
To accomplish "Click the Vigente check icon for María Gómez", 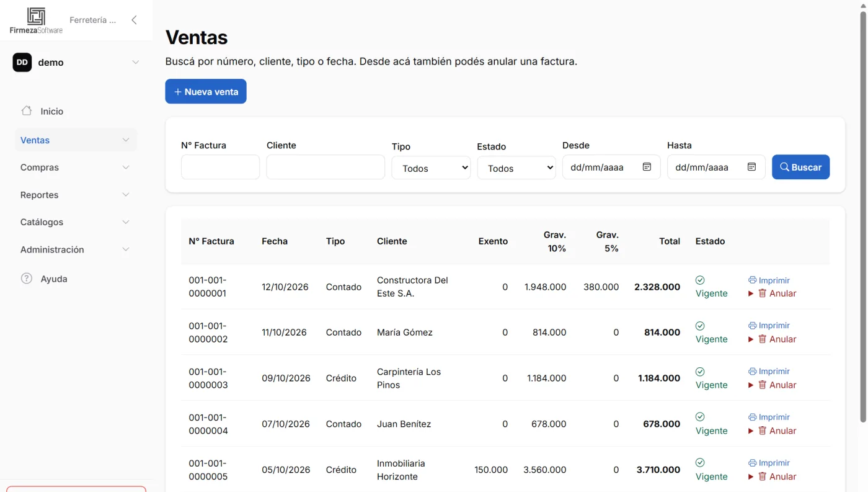I will coord(700,326).
